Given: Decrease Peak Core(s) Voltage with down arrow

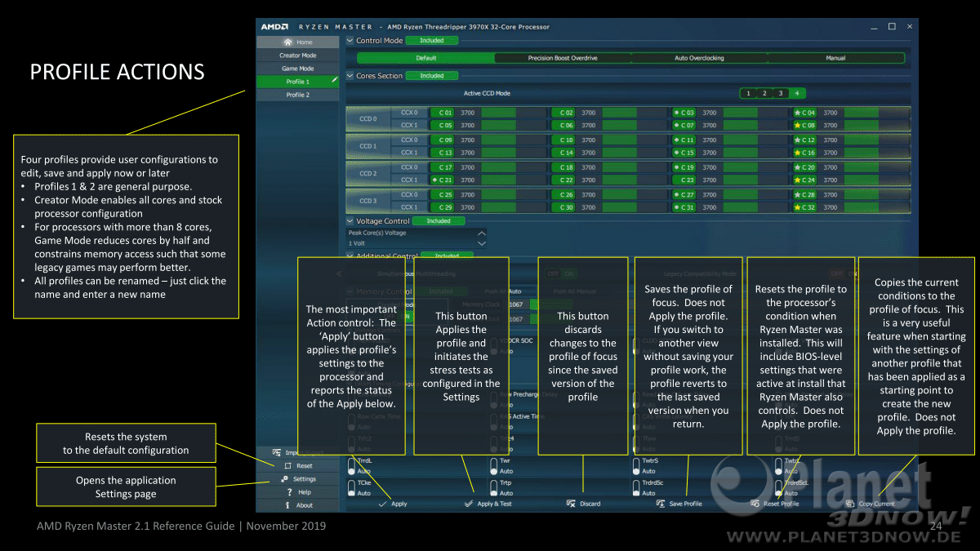Looking at the screenshot, I should (481, 243).
